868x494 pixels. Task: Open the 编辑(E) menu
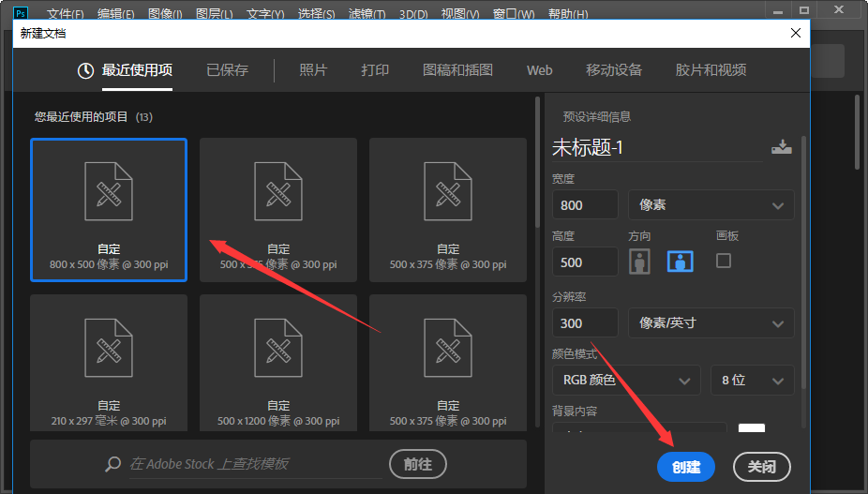[x=115, y=14]
